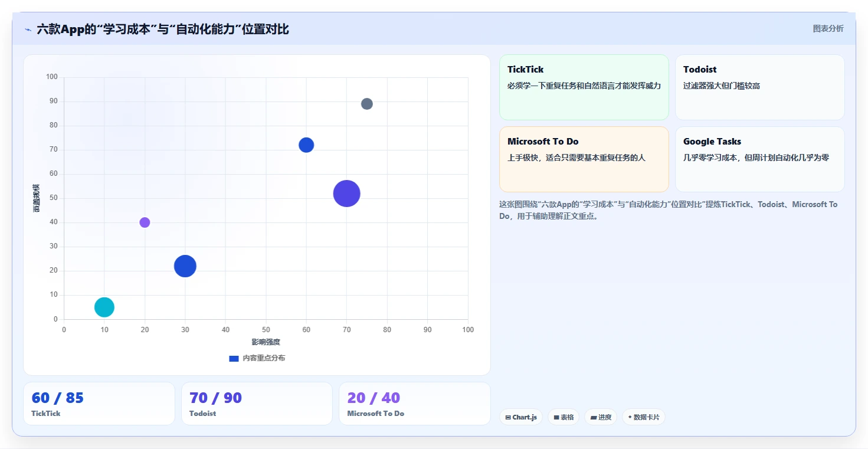Select the gray bubble at x=75
The image size is (868, 449).
(x=367, y=104)
